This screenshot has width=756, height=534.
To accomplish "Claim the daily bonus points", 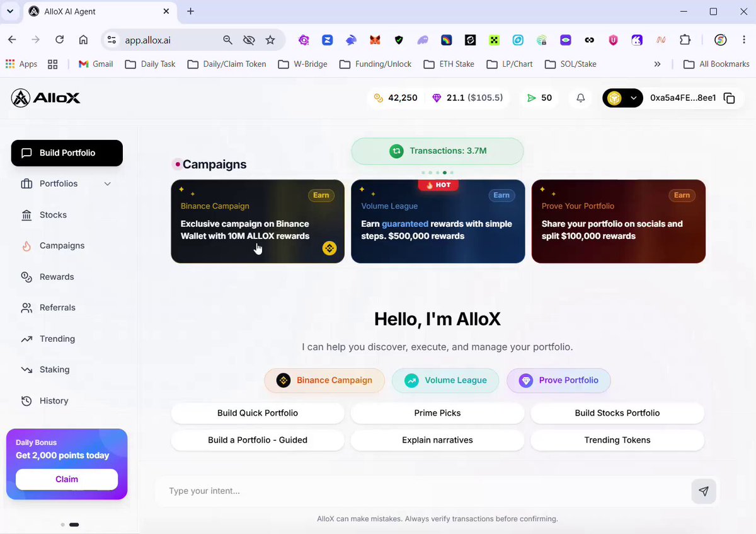I will [x=67, y=479].
